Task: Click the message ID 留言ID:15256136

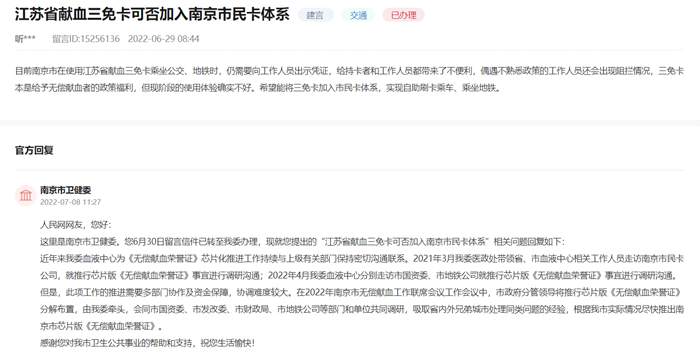Action: (86, 39)
